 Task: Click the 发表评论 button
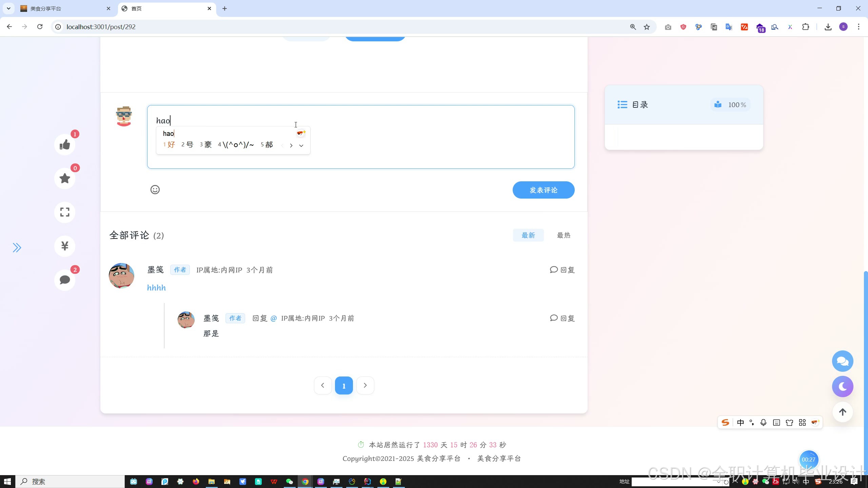(x=543, y=190)
